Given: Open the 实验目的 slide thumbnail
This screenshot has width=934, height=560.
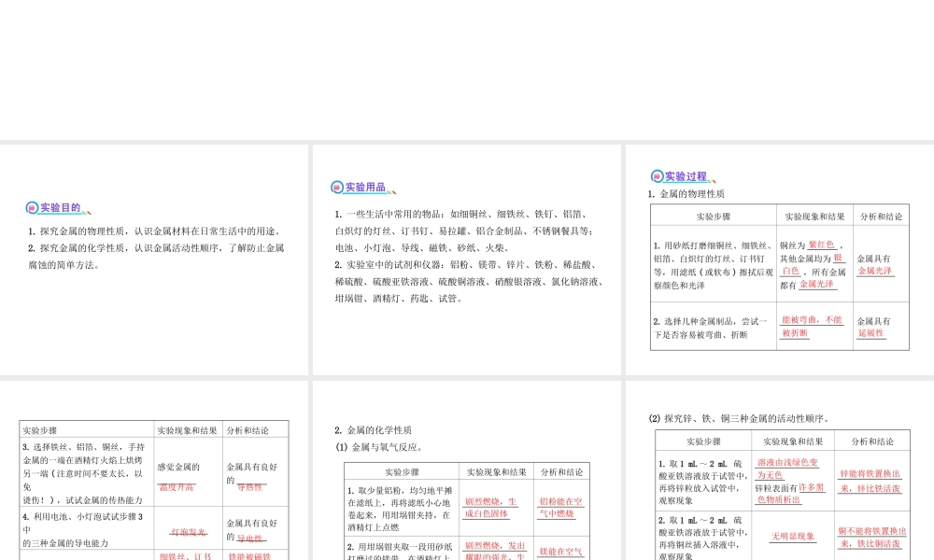Looking at the screenshot, I should coord(154,259).
